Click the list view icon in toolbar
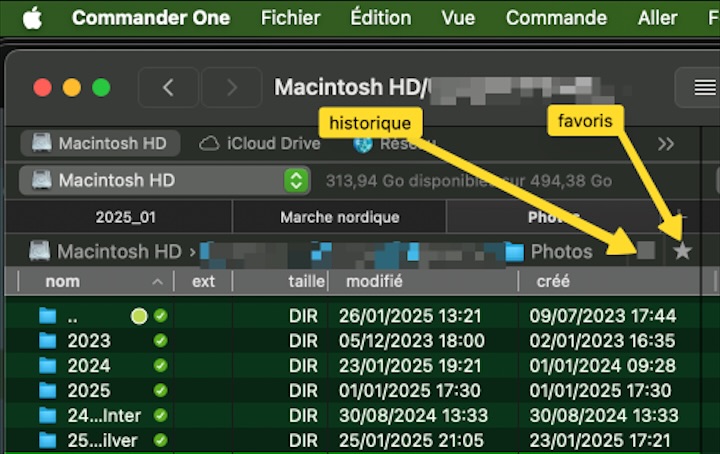The image size is (720, 454). [x=705, y=88]
